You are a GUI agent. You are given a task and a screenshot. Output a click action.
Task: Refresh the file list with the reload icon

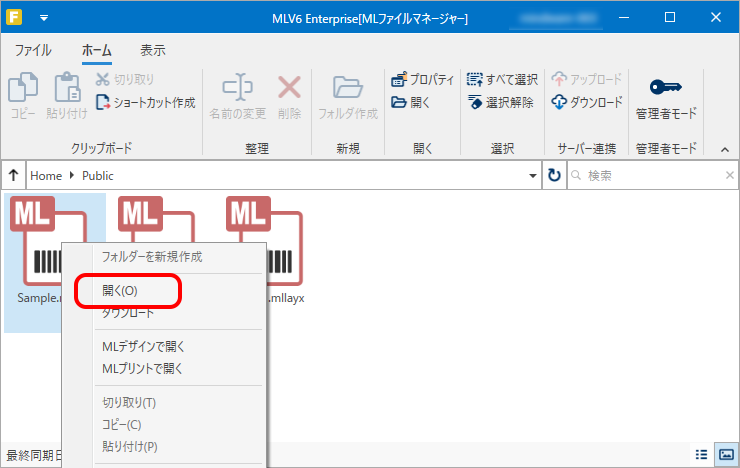coord(554,176)
